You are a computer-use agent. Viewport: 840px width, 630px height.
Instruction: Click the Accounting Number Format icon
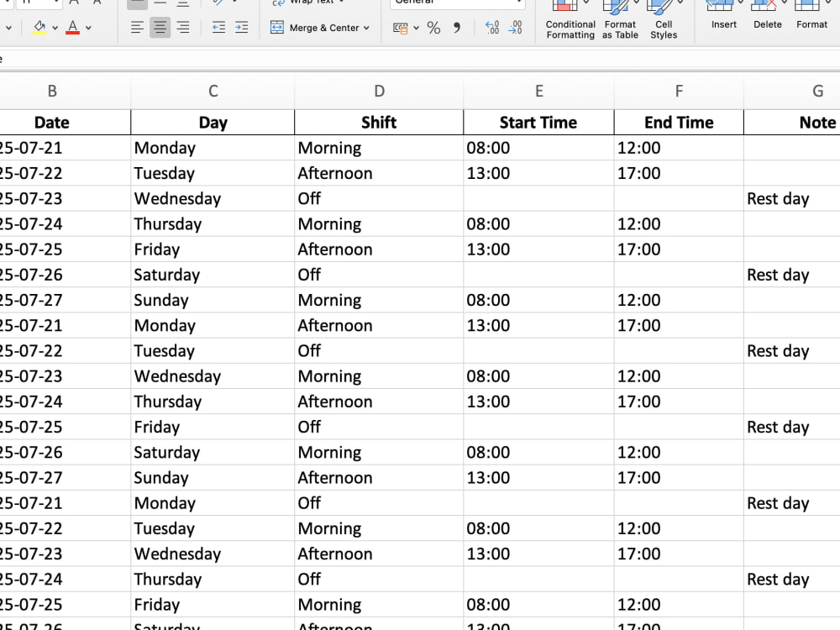[400, 28]
